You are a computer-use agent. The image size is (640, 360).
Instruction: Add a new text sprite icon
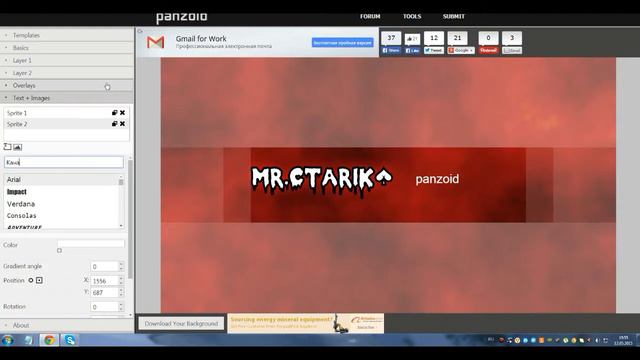click(x=7, y=147)
